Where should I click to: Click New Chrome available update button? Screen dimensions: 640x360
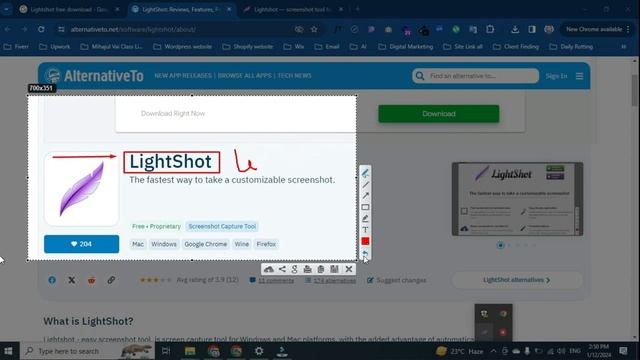pyautogui.click(x=598, y=29)
